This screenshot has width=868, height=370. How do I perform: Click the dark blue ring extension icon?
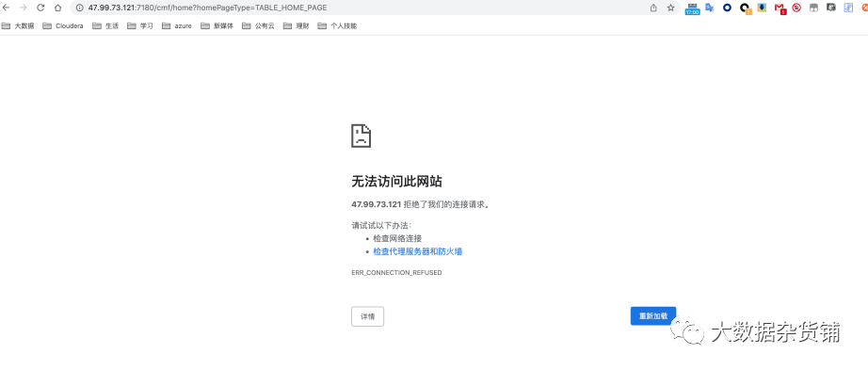[728, 8]
